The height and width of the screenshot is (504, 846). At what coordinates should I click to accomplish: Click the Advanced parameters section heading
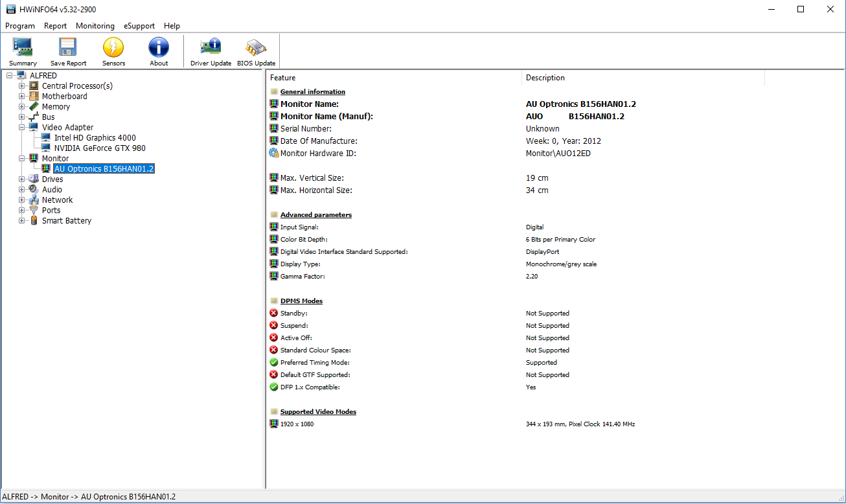pyautogui.click(x=316, y=215)
